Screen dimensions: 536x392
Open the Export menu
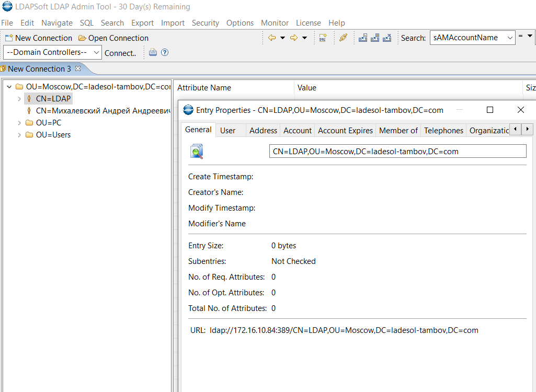point(142,23)
